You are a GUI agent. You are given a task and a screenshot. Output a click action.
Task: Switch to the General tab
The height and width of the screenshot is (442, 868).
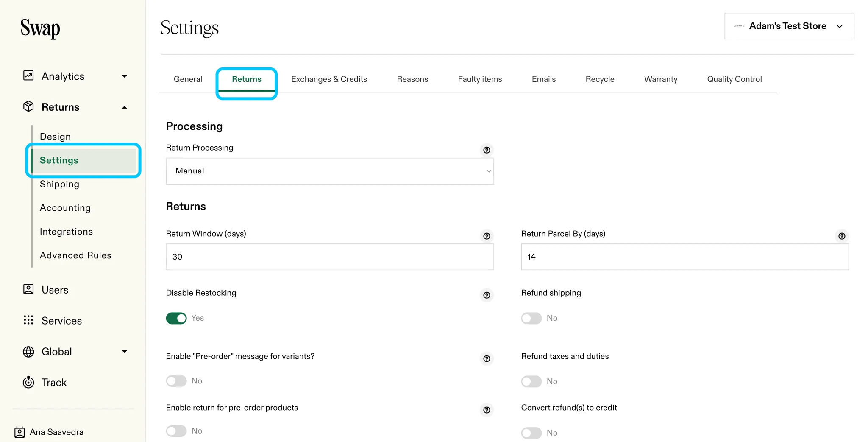[188, 79]
